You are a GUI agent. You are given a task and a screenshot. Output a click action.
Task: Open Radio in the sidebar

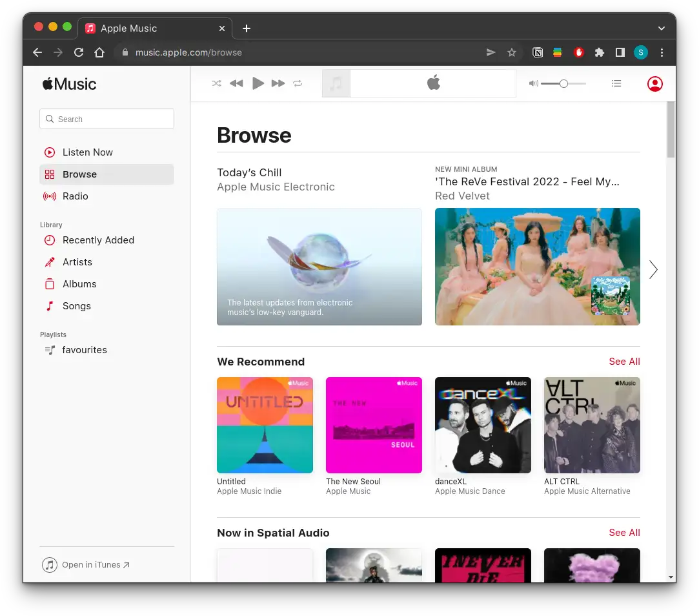[x=106, y=196]
